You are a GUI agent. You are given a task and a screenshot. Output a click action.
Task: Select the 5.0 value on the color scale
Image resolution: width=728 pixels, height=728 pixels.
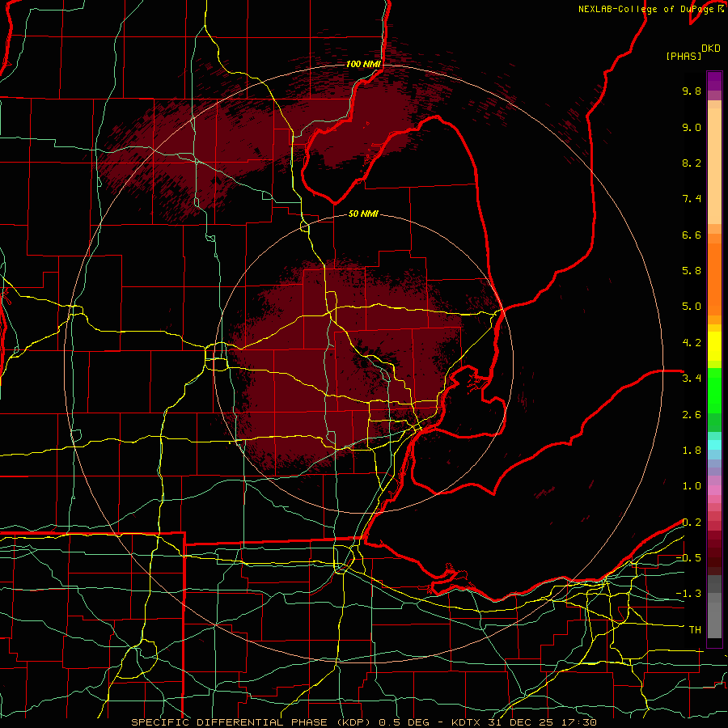coord(692,307)
